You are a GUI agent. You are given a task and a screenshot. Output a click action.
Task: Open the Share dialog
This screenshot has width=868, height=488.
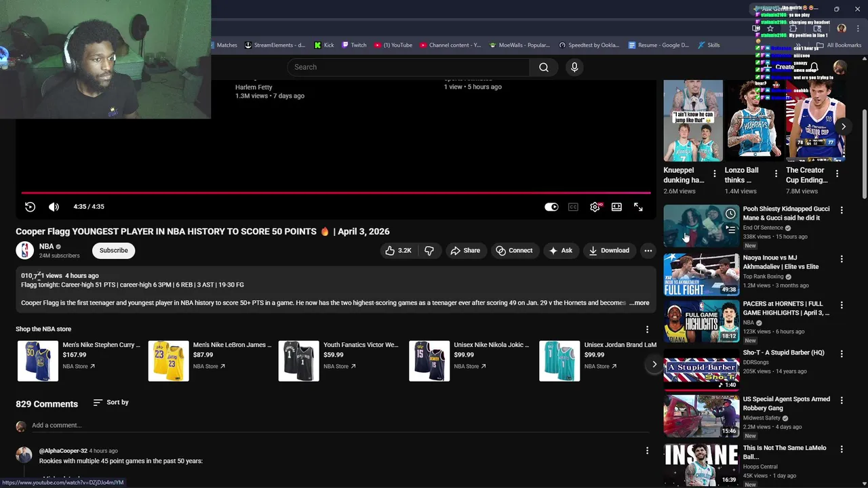pyautogui.click(x=465, y=251)
